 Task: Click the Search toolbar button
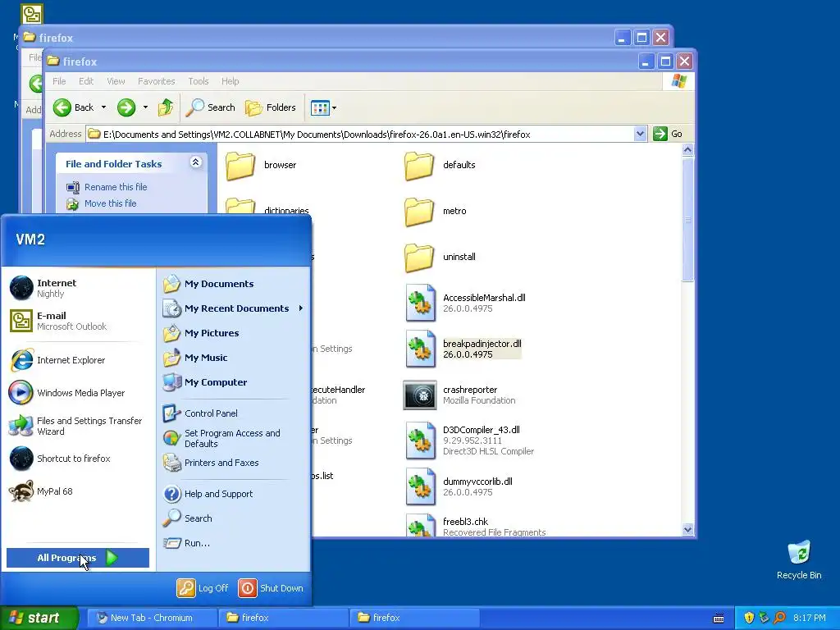[211, 107]
